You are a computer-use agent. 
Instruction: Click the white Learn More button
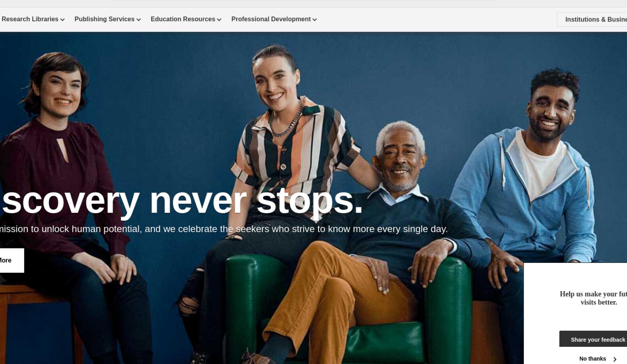(12, 261)
